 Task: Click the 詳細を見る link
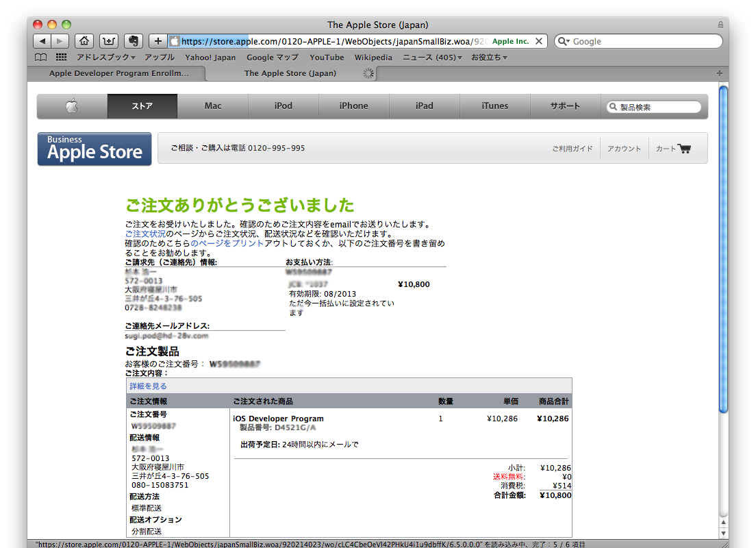(x=148, y=386)
